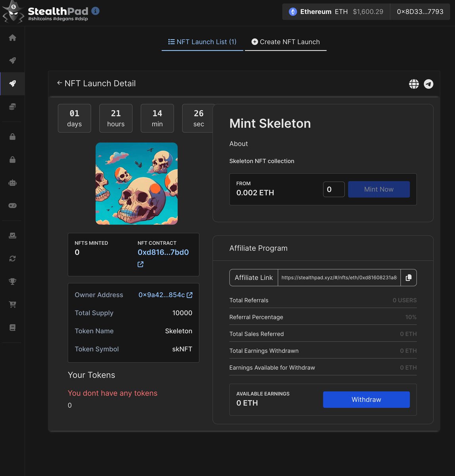Open the highlighted rocket launch sidebar icon
This screenshot has height=476, width=455.
pyautogui.click(x=12, y=84)
